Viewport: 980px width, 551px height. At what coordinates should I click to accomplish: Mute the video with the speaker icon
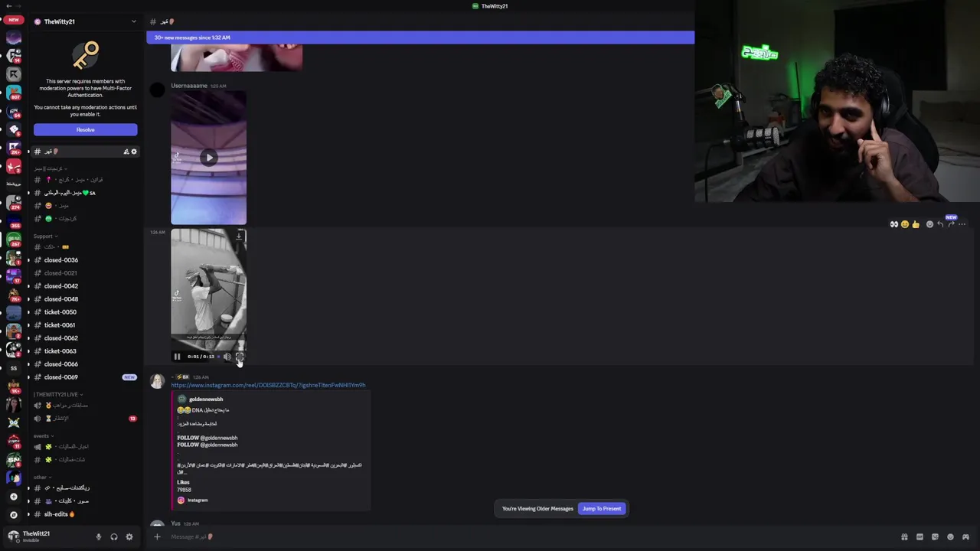click(227, 357)
